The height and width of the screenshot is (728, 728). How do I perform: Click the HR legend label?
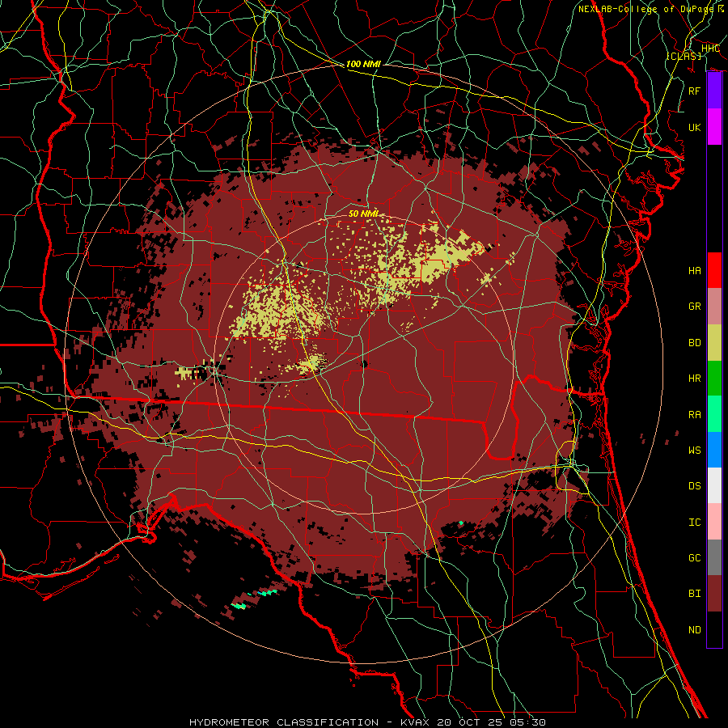[x=695, y=379]
